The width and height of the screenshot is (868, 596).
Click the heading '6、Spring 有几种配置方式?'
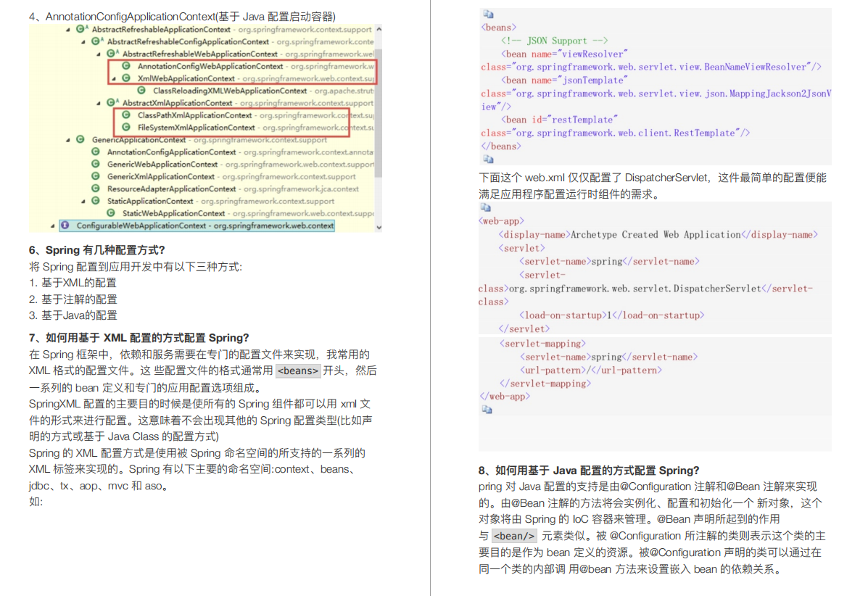[x=97, y=250]
